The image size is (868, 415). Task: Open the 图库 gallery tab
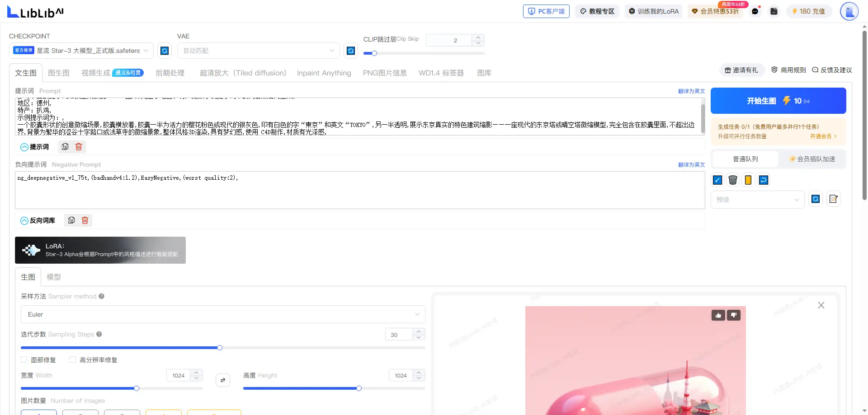click(484, 73)
